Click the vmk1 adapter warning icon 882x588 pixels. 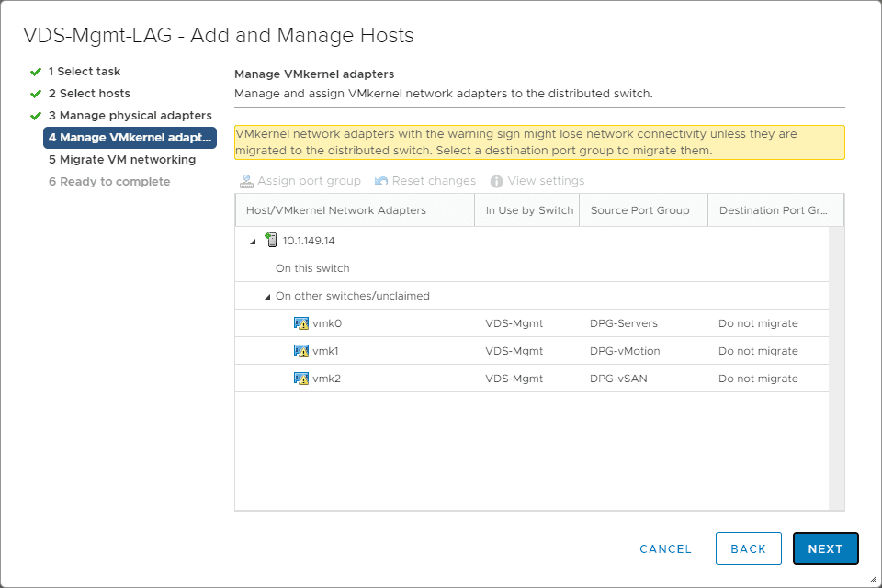(x=300, y=351)
